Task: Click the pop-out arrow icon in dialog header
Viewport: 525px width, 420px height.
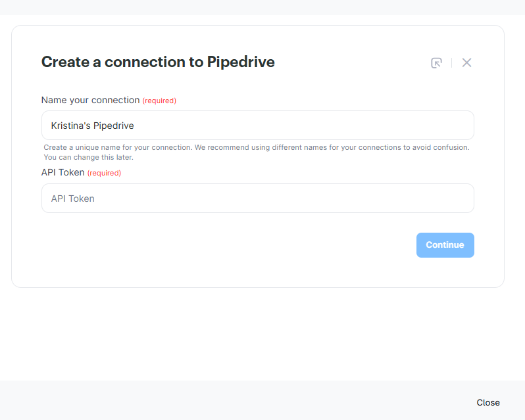Action: pos(436,62)
